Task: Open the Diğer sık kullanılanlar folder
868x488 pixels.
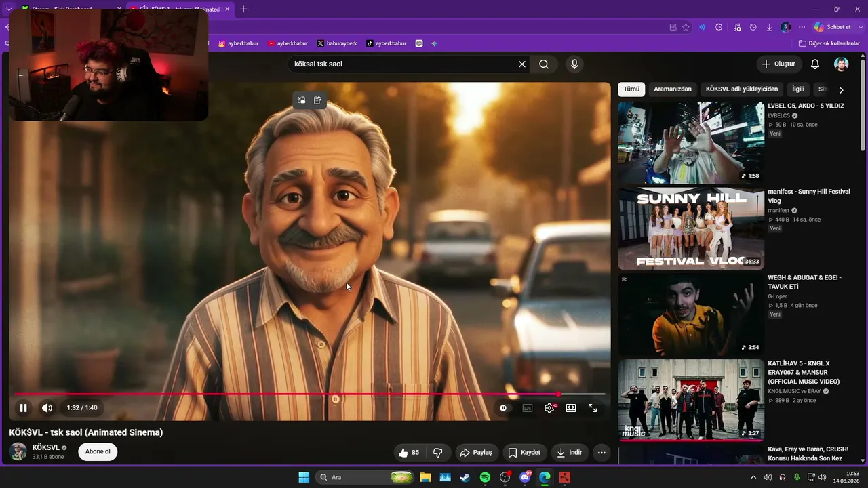Action: [829, 43]
